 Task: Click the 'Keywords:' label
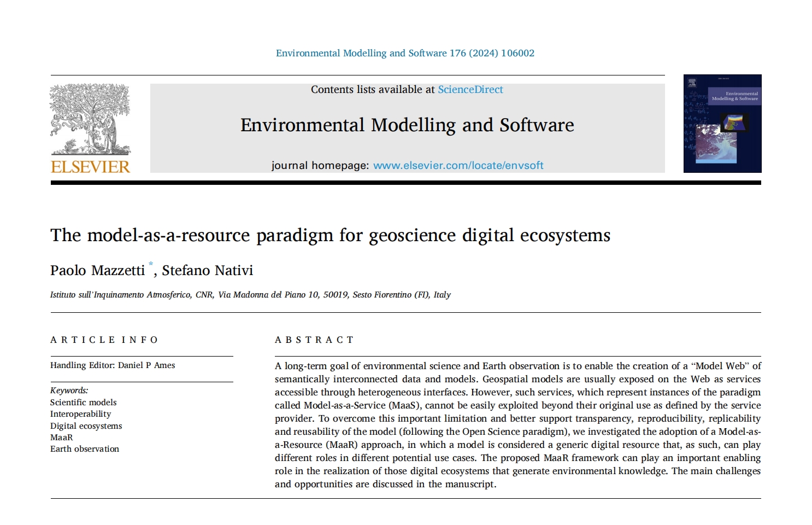click(x=69, y=390)
